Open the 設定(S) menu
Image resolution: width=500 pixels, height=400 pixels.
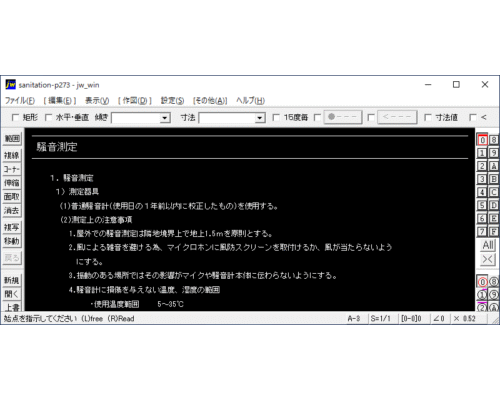point(172,100)
